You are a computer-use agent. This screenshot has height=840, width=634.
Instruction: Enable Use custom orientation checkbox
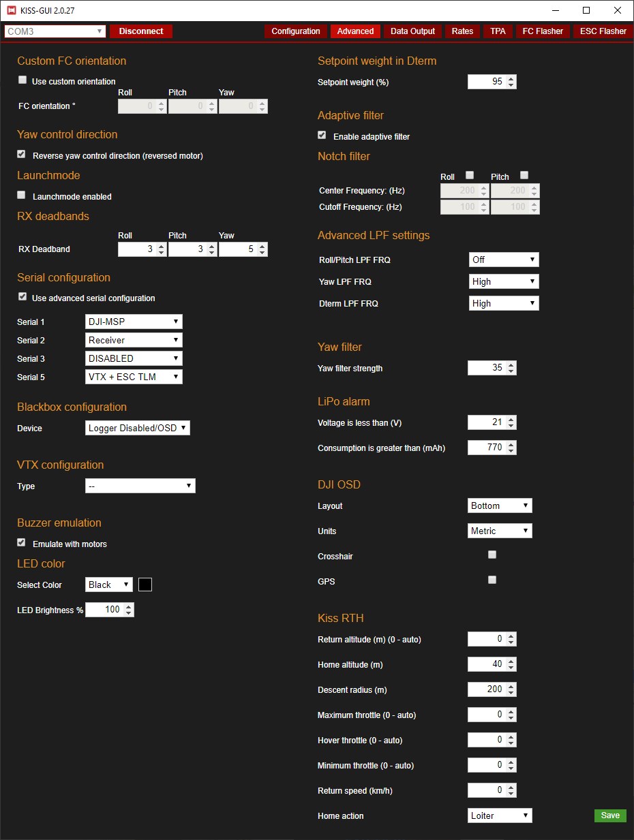(x=22, y=80)
